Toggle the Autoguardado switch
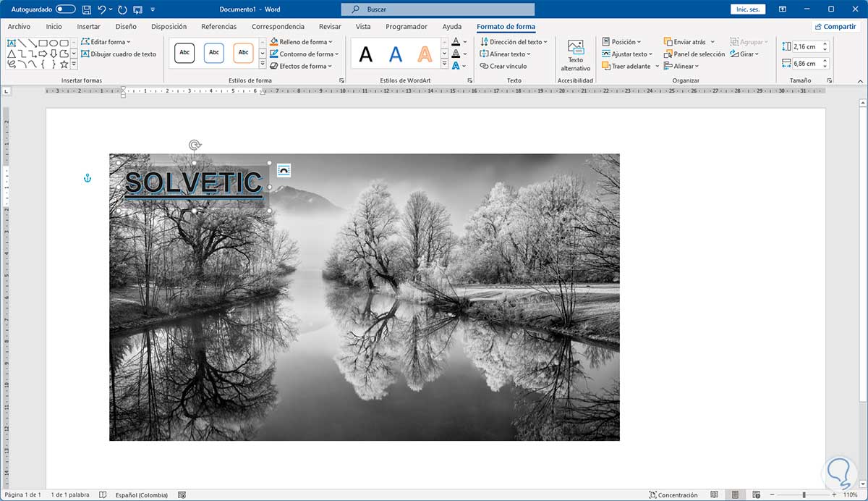The image size is (868, 501). click(x=65, y=9)
